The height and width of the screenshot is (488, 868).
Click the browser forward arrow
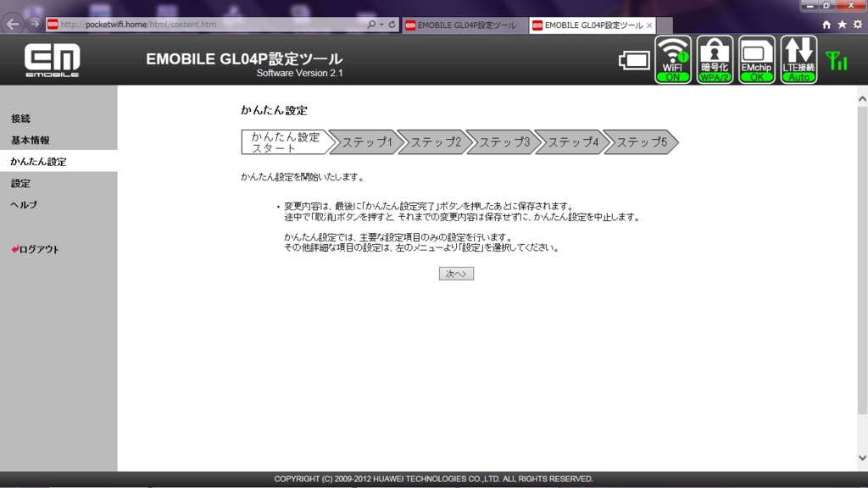[35, 24]
